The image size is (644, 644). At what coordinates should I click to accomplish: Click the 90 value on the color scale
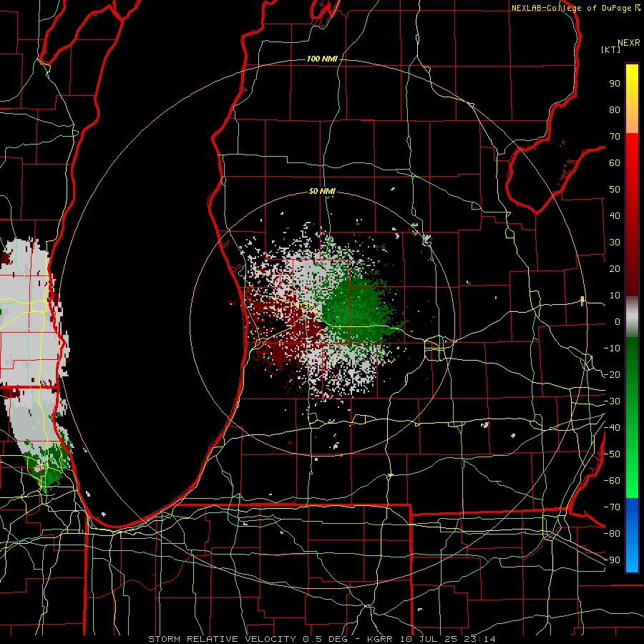click(615, 84)
